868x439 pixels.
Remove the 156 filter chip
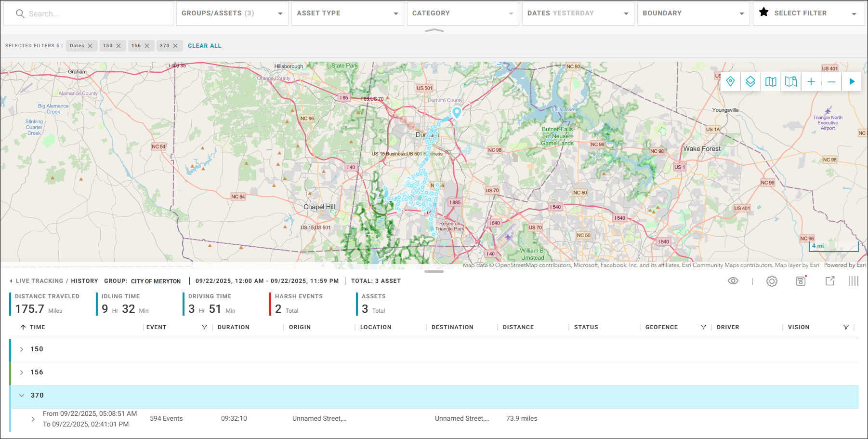147,46
